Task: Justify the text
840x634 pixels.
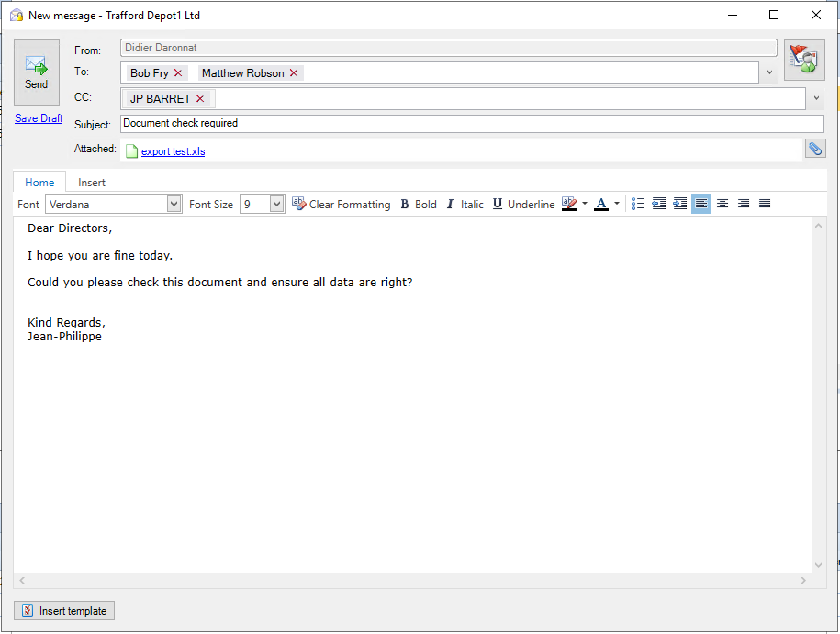Action: click(x=765, y=204)
